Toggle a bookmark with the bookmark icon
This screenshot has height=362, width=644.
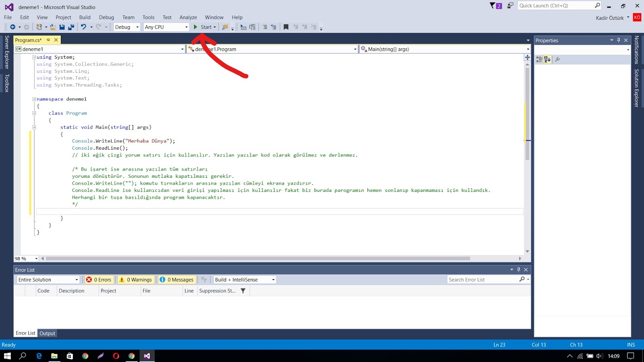286,27
